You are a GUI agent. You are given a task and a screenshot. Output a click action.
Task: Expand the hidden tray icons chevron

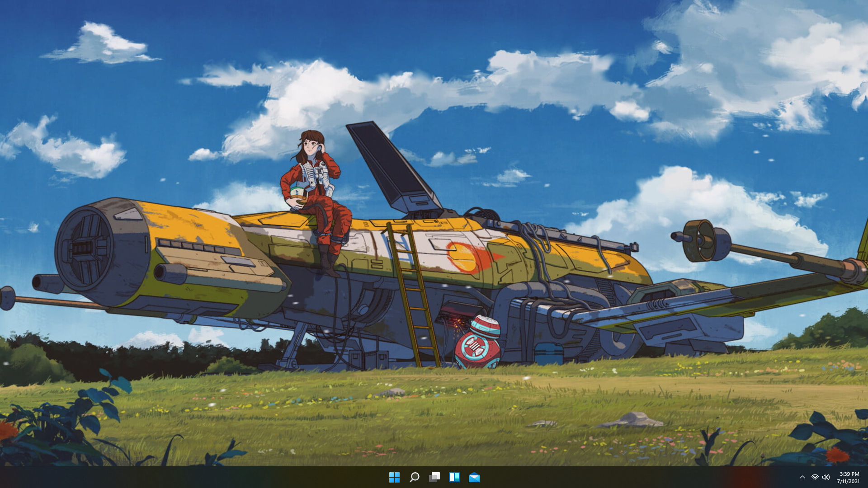(x=802, y=477)
